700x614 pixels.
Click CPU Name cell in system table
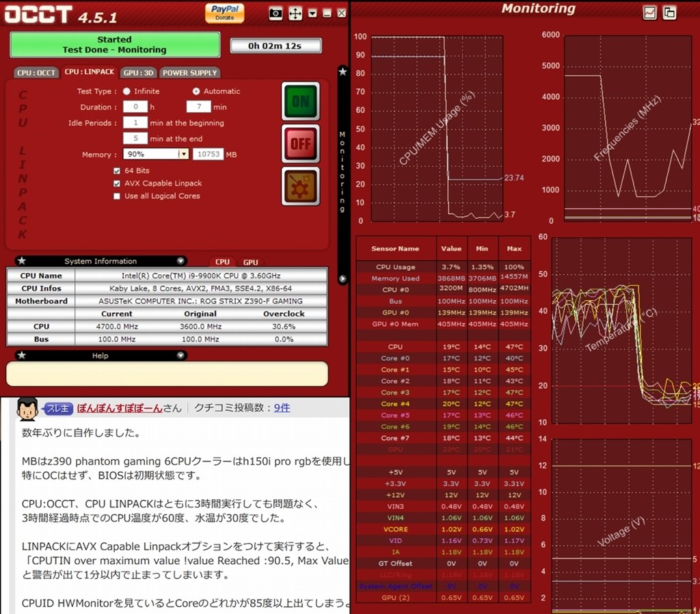coord(41,276)
